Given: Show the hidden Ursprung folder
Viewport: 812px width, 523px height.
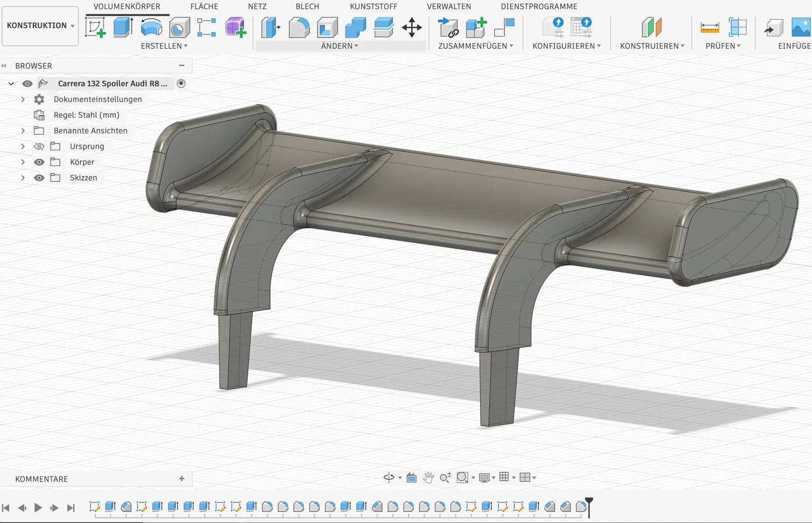Looking at the screenshot, I should (39, 146).
